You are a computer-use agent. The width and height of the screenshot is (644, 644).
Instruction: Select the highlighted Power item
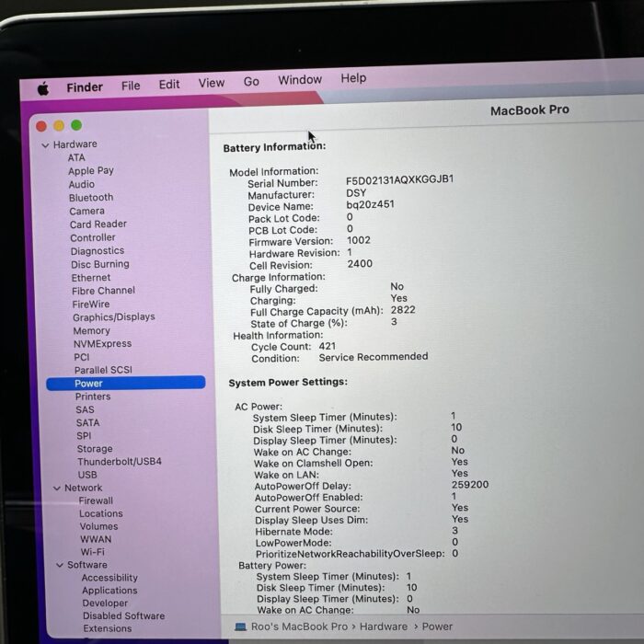pyautogui.click(x=126, y=384)
